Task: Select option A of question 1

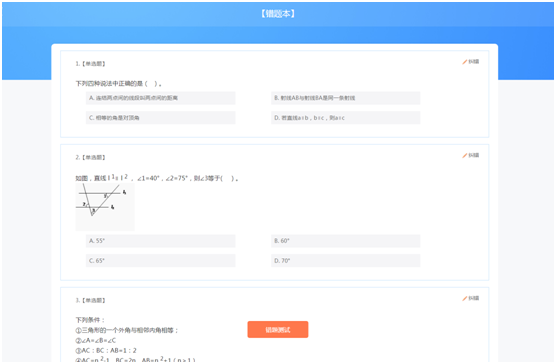Action: 160,98
